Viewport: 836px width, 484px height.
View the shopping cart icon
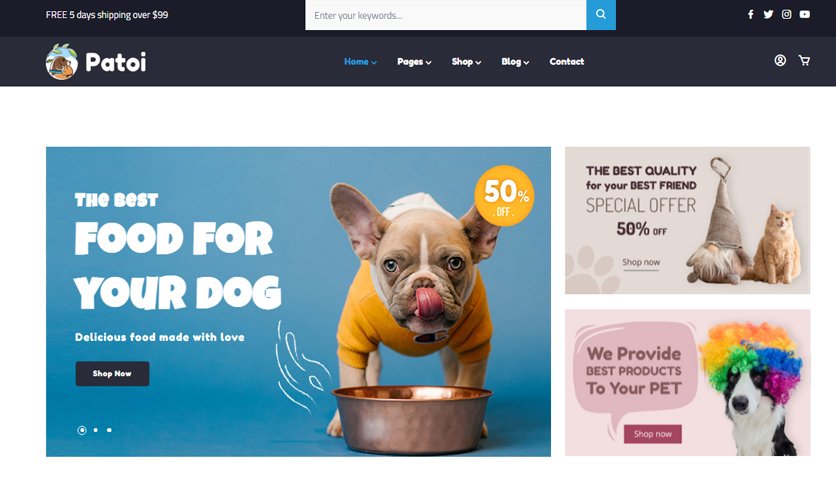point(804,61)
